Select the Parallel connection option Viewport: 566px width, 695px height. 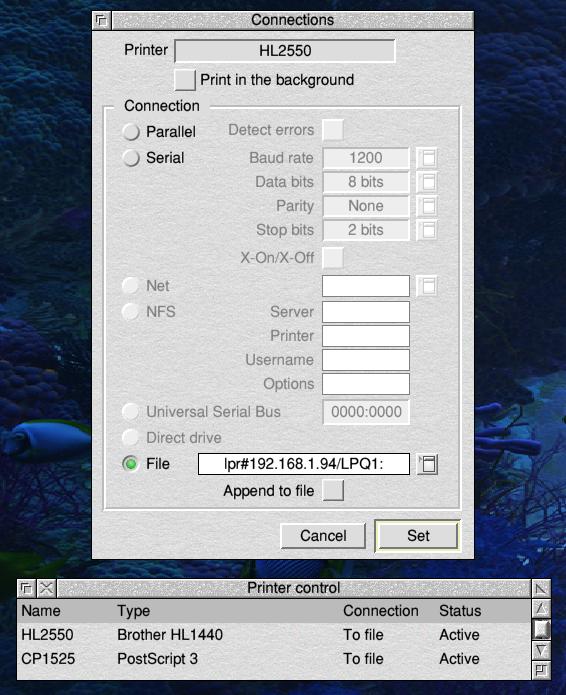[131, 132]
